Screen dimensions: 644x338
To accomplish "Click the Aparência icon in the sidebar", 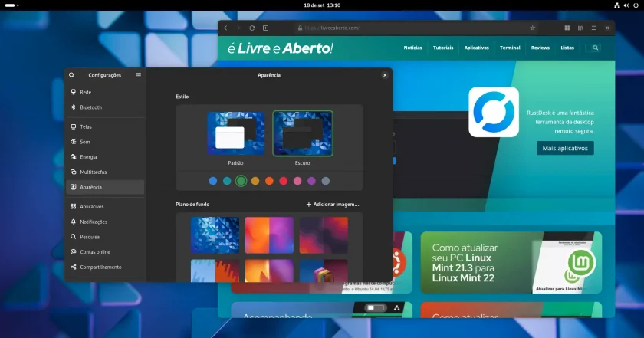I will (x=73, y=187).
